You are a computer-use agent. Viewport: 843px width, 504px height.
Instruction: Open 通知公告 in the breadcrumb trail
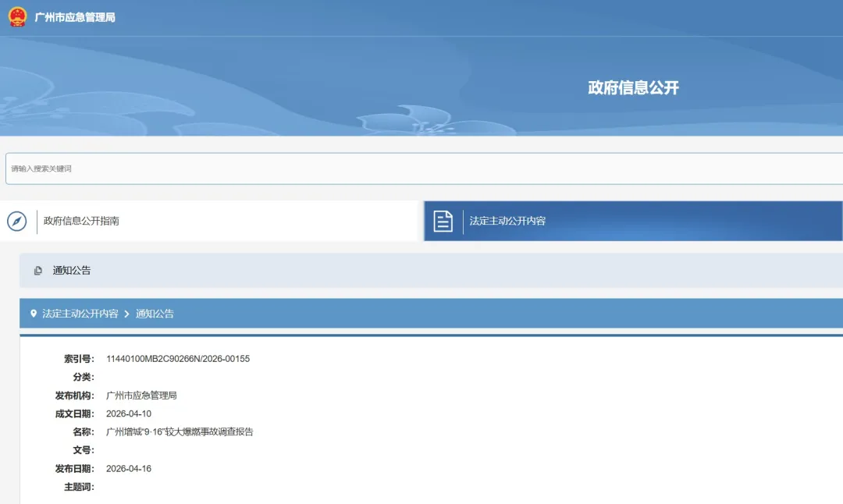[155, 314]
